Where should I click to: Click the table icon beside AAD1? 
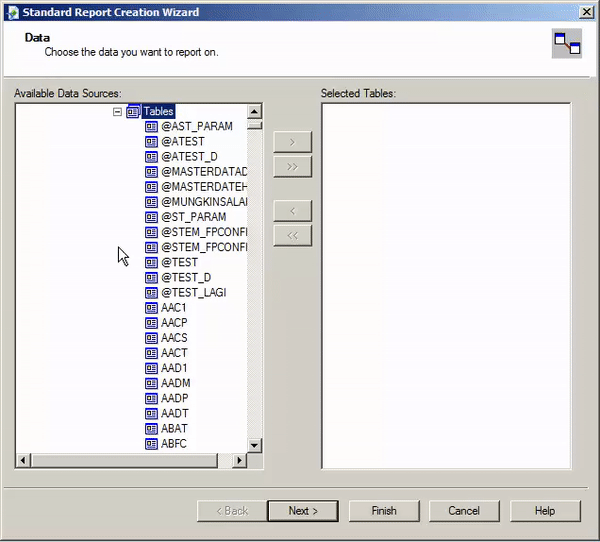[x=151, y=369]
